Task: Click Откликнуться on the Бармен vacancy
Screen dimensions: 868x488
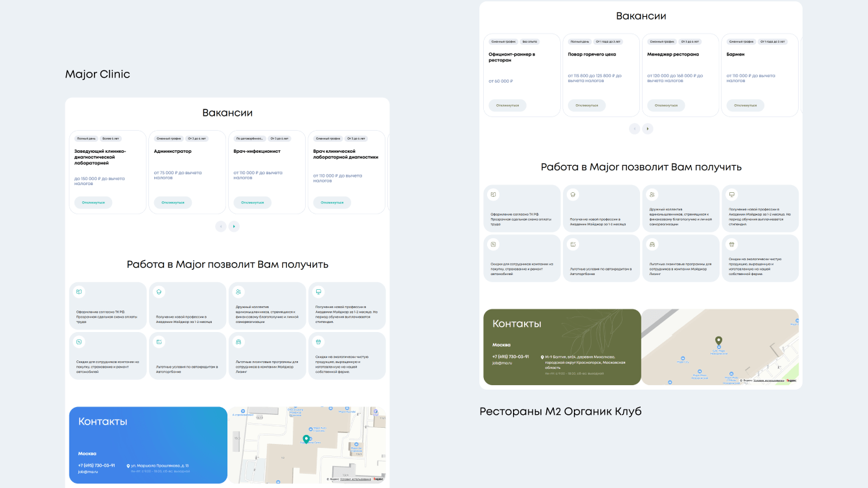Action: coord(746,105)
